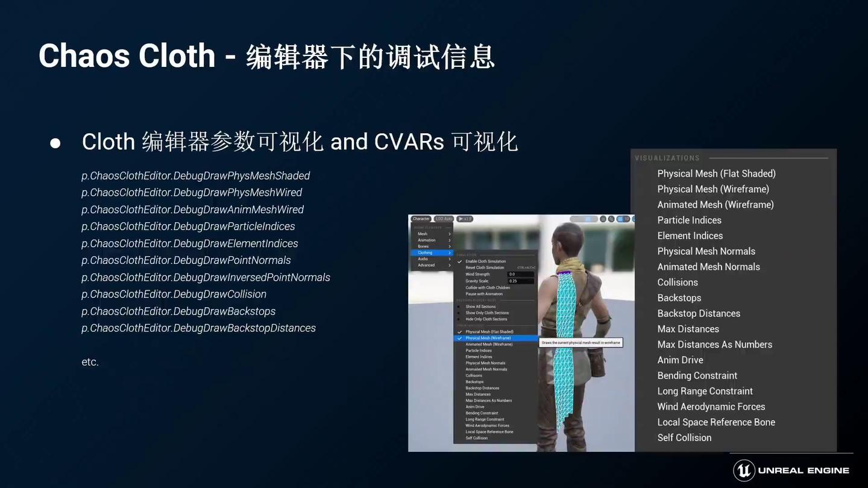Expand the Animation submenu entry
This screenshot has height=488, width=868.
click(432, 240)
